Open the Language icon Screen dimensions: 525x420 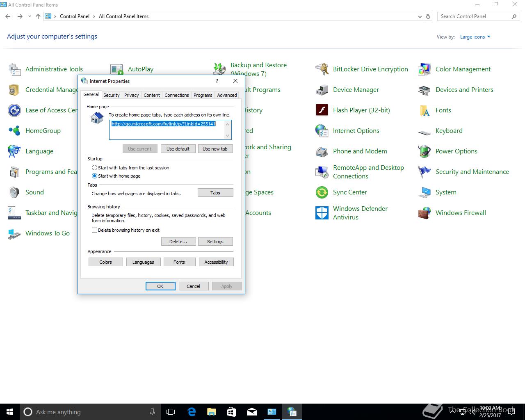[14, 151]
